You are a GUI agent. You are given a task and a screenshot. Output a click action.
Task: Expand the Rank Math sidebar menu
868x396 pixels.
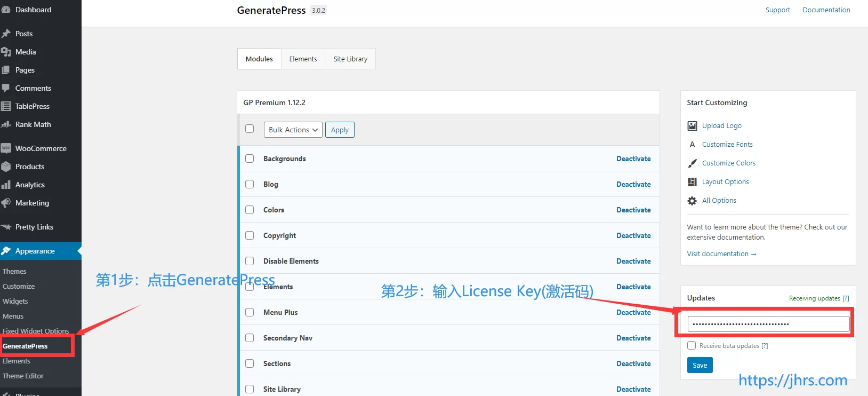33,124
